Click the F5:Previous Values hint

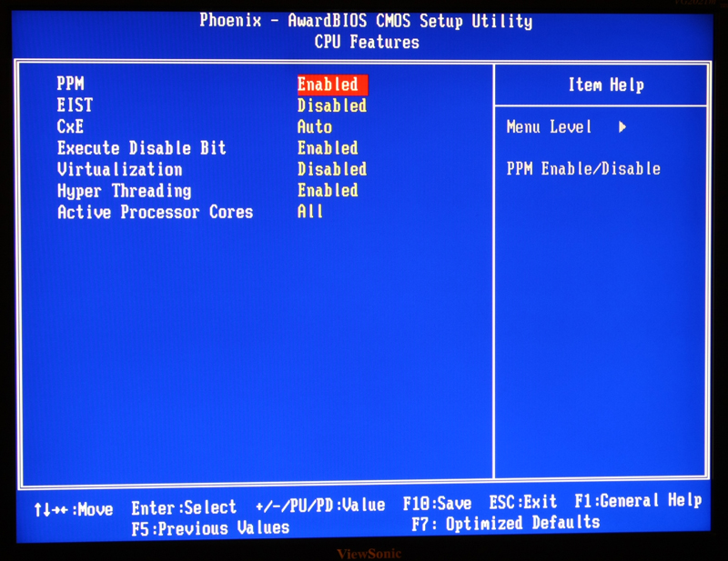[210, 528]
